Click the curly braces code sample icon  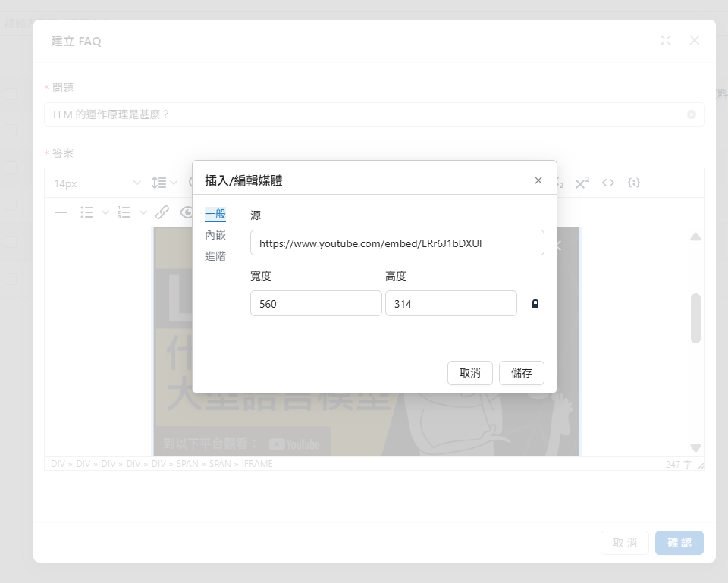point(635,183)
